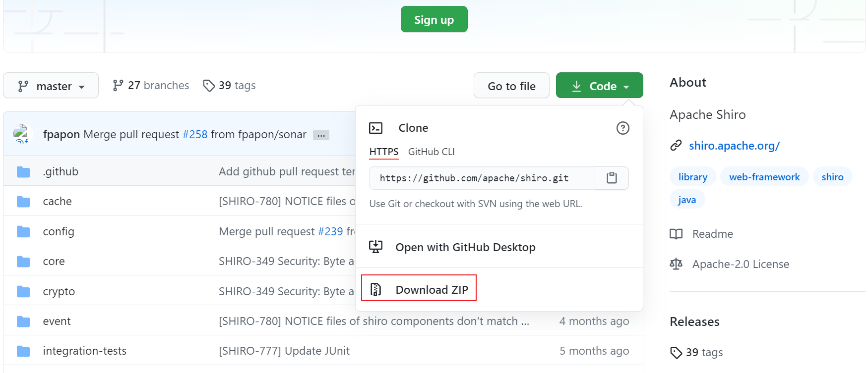Open the Readme link

click(712, 234)
